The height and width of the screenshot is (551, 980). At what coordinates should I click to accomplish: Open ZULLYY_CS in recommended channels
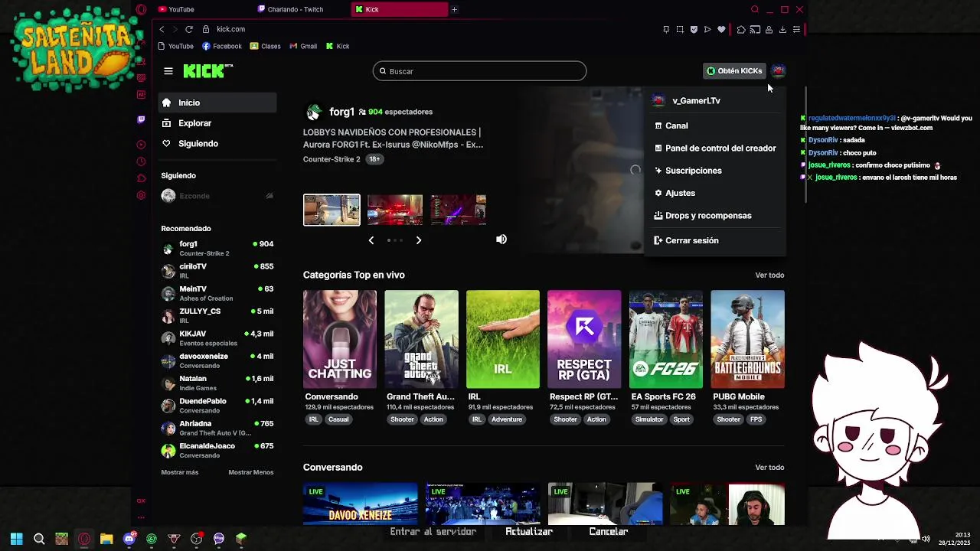(x=218, y=315)
